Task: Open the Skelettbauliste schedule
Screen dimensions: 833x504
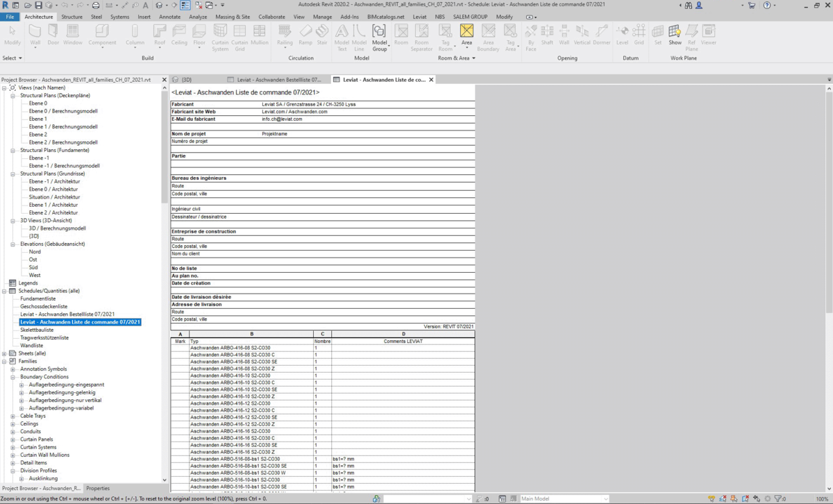Action: tap(37, 330)
